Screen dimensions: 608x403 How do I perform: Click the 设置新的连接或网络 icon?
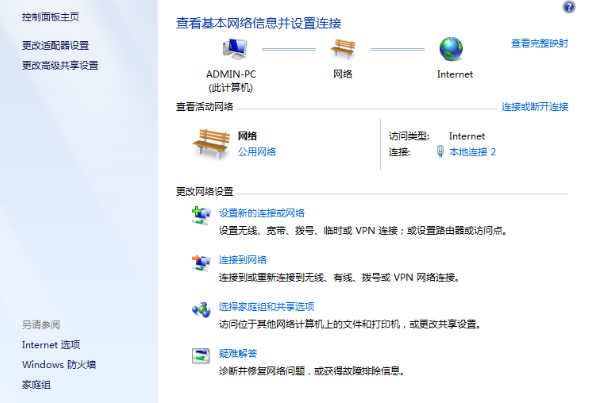tap(201, 215)
